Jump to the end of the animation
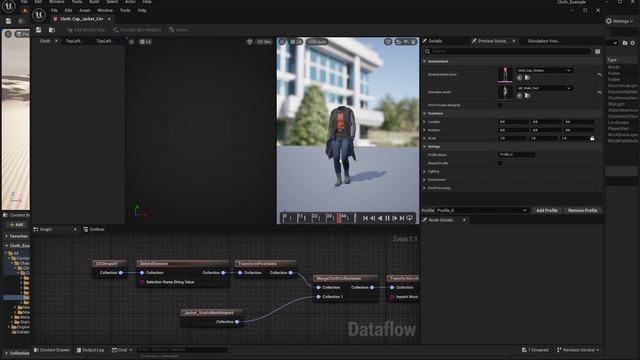Screen dimensions: 640x360 pyautogui.click(x=402, y=218)
